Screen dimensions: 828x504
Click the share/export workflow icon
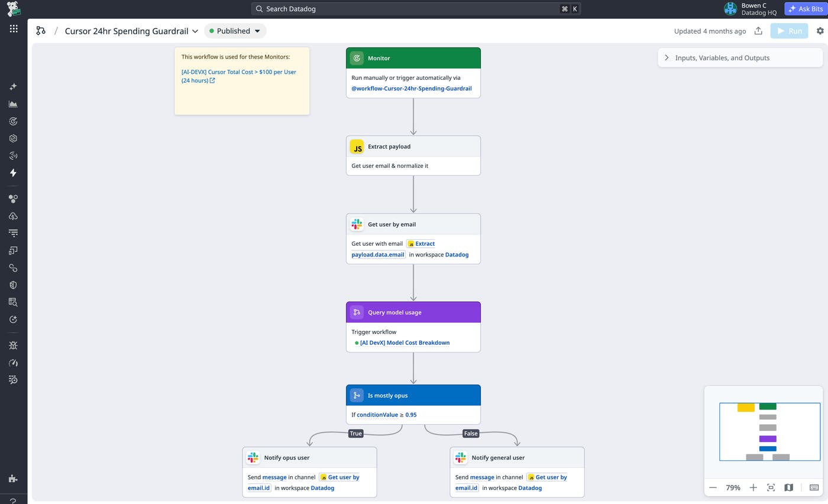(x=758, y=31)
